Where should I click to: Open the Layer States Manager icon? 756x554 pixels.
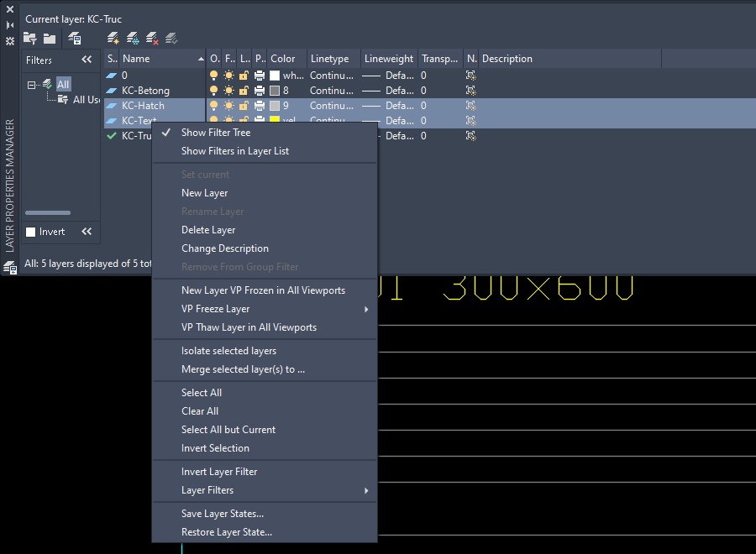pos(75,39)
